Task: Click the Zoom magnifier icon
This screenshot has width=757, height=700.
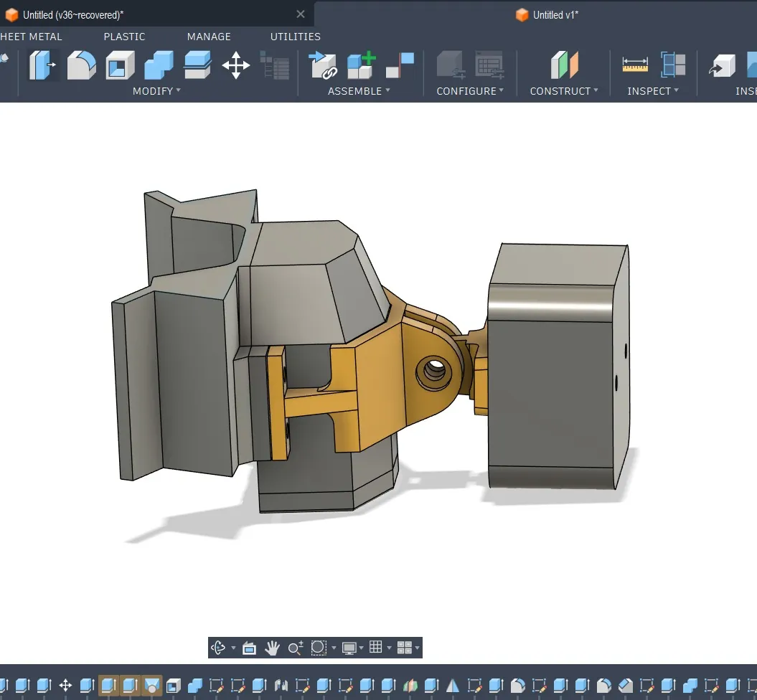Action: click(295, 648)
